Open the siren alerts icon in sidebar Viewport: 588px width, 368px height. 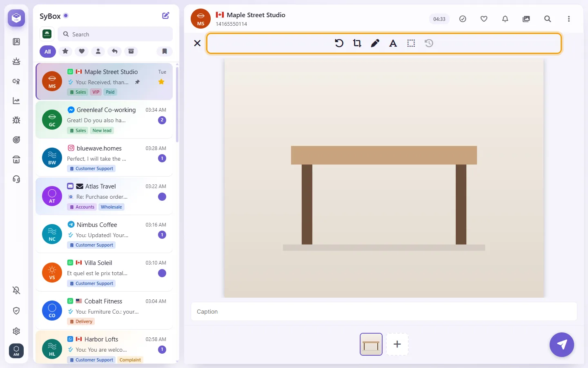pyautogui.click(x=16, y=61)
